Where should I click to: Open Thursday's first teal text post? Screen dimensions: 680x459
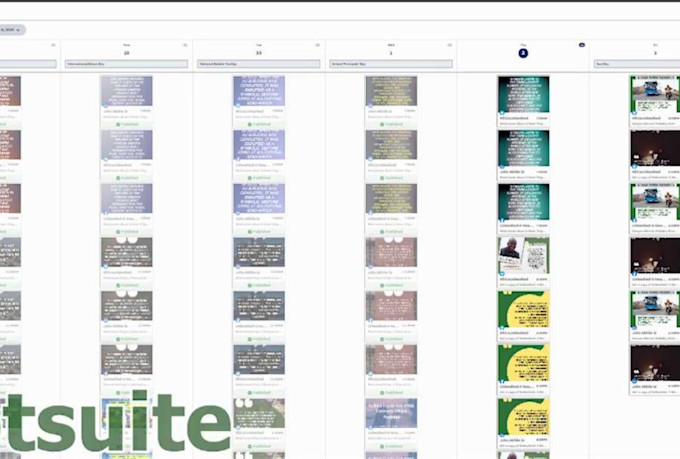pyautogui.click(x=523, y=102)
